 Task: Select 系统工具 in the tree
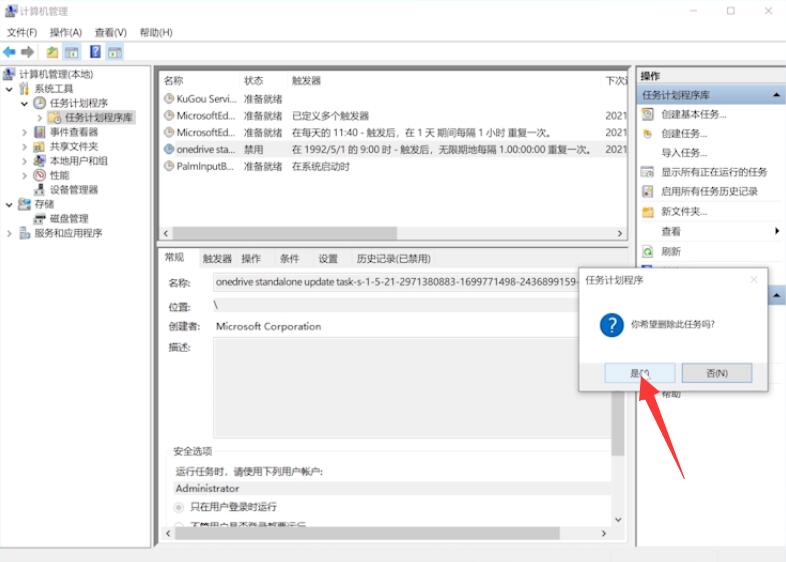[x=53, y=89]
